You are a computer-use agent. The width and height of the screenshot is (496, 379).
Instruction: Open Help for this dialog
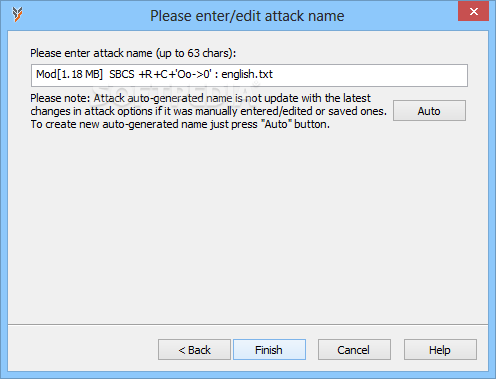point(440,350)
